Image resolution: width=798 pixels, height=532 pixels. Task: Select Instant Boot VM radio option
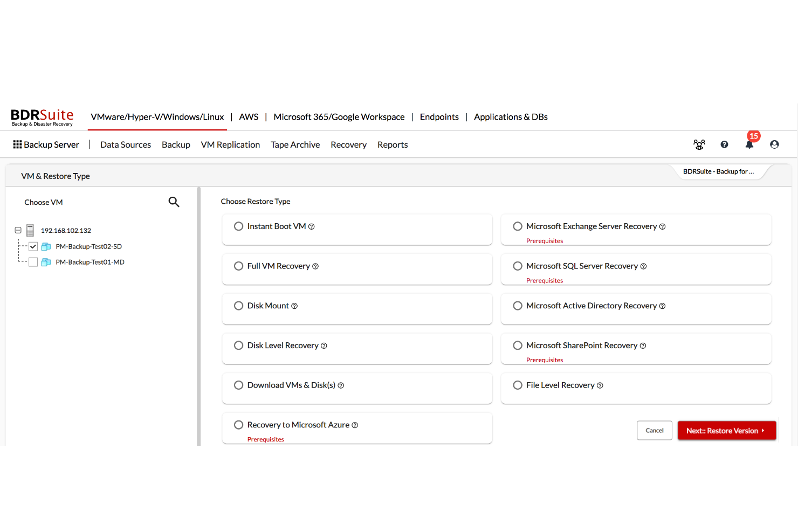[x=238, y=226]
